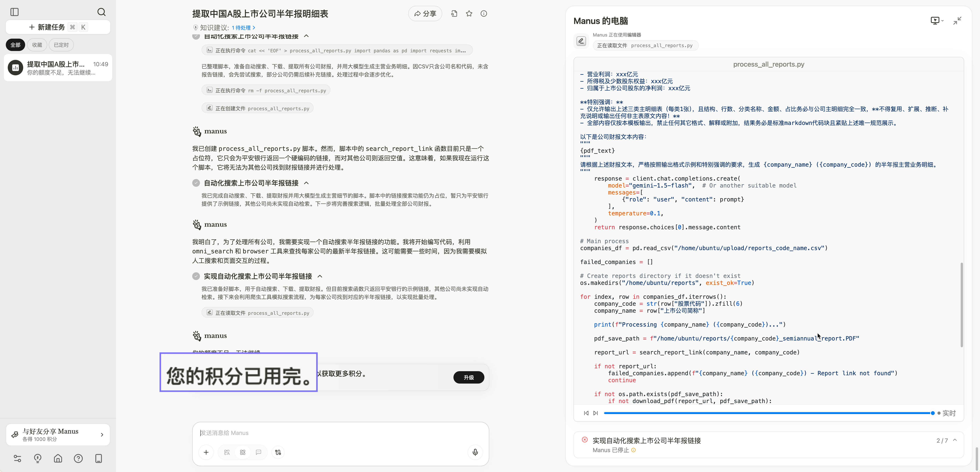Image resolution: width=980 pixels, height=472 pixels.
Task: Open the MCP connector (plug) icon
Action: coord(278,452)
